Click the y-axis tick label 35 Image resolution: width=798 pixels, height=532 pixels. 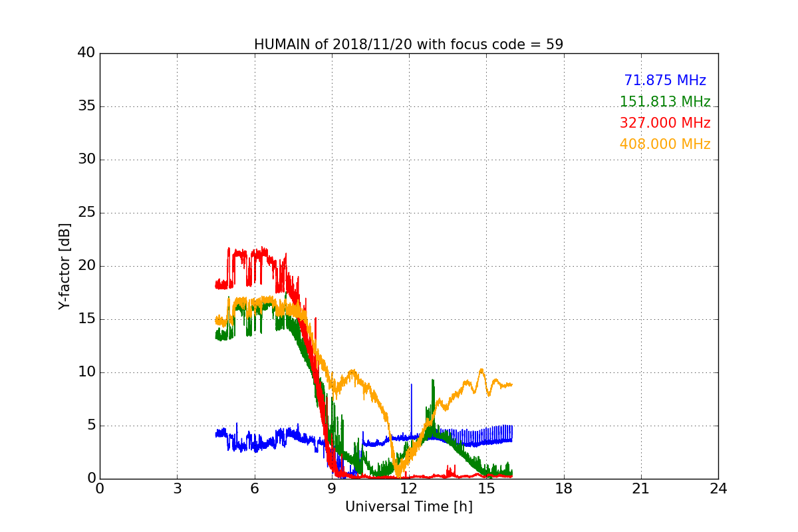point(86,106)
